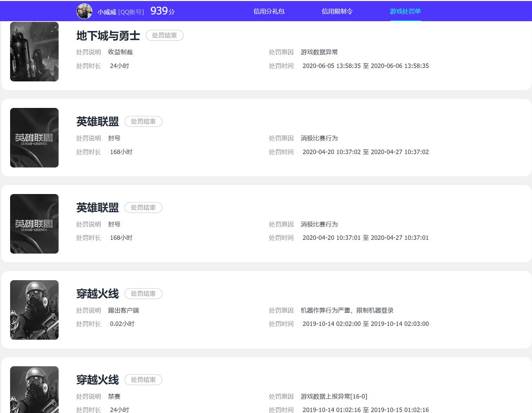Click 穿越火线 title on the 禁赛 card

[98, 380]
